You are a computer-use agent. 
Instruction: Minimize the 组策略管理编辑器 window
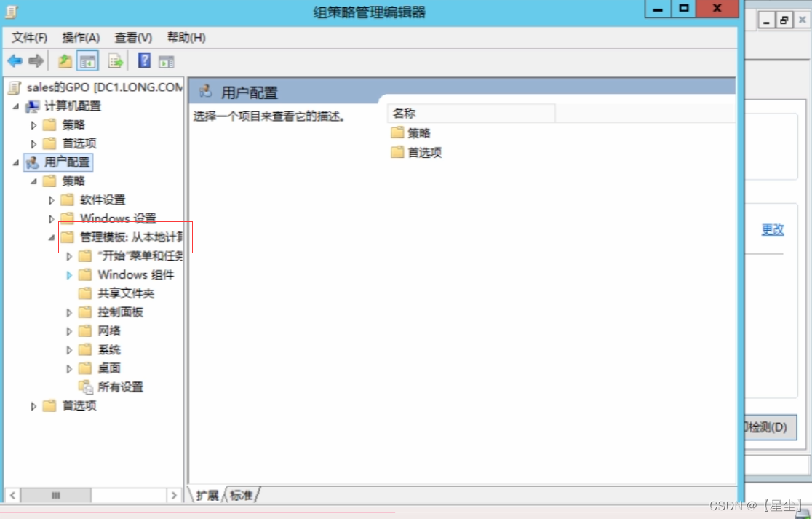coord(658,9)
